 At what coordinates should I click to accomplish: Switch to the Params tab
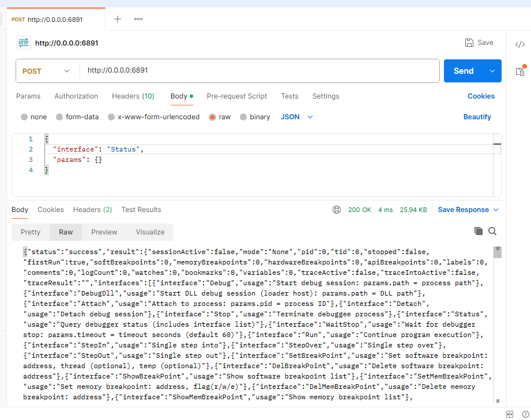pyautogui.click(x=28, y=96)
